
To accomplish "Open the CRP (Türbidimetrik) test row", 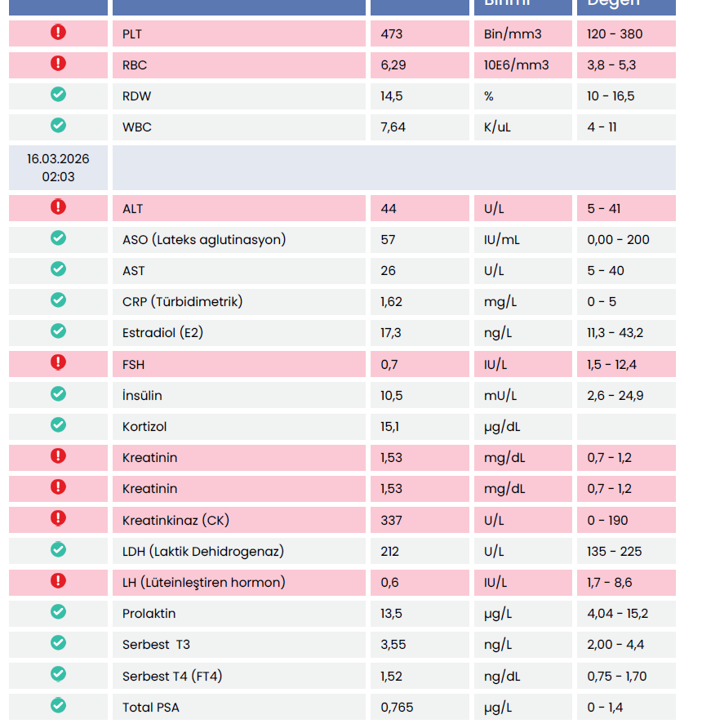I will (182, 301).
